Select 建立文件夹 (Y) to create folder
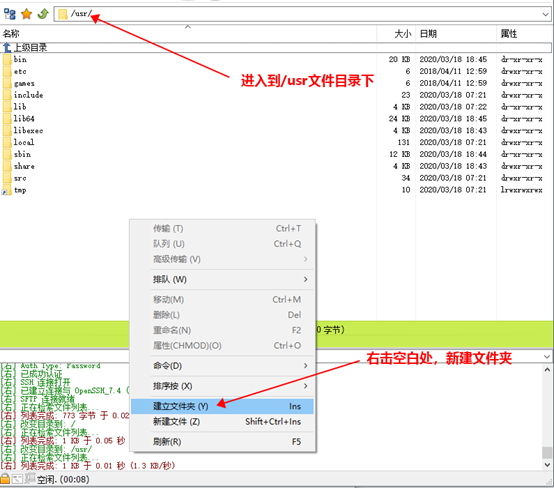Image resolution: width=554 pixels, height=488 pixels. tap(223, 406)
